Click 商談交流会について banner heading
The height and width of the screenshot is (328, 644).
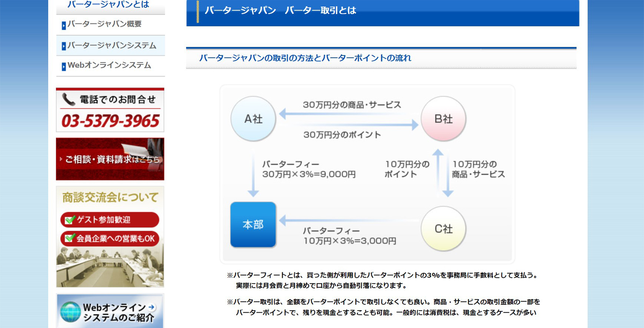pyautogui.click(x=110, y=197)
